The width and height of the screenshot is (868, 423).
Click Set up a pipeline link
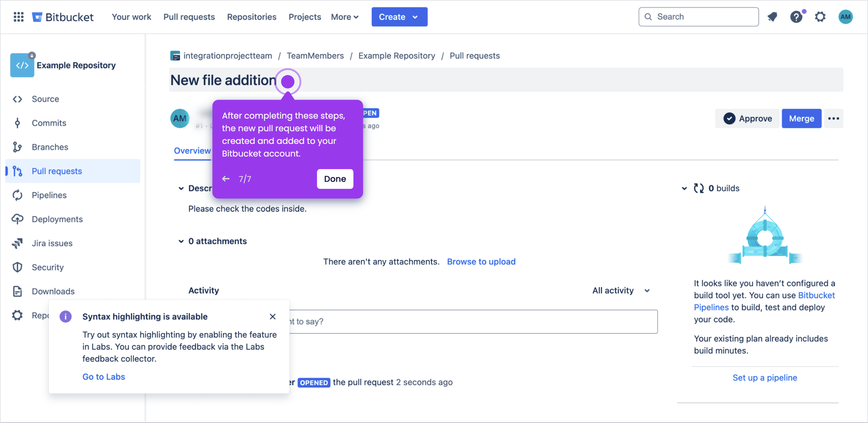tap(765, 378)
